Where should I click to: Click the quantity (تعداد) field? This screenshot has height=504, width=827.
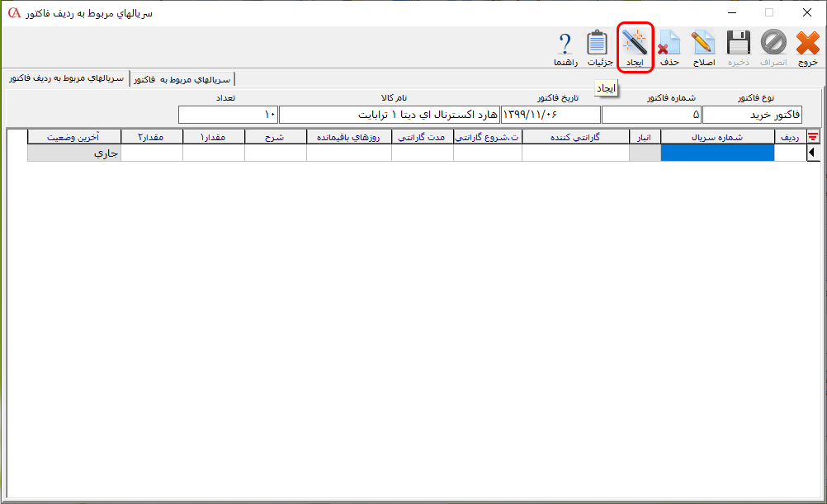coord(227,114)
